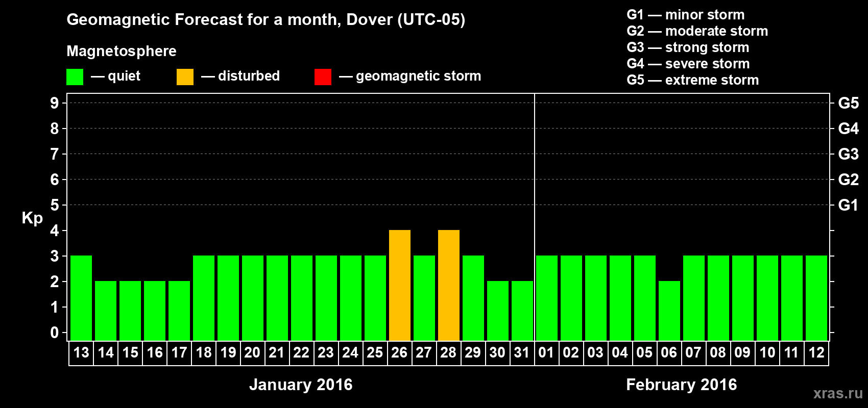Click the G1 label on the right axis
Image resolution: width=868 pixels, height=408 pixels.
[x=849, y=205]
